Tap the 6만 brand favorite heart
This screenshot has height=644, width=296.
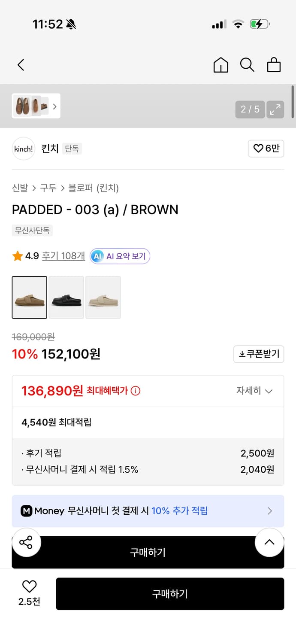[x=266, y=149]
